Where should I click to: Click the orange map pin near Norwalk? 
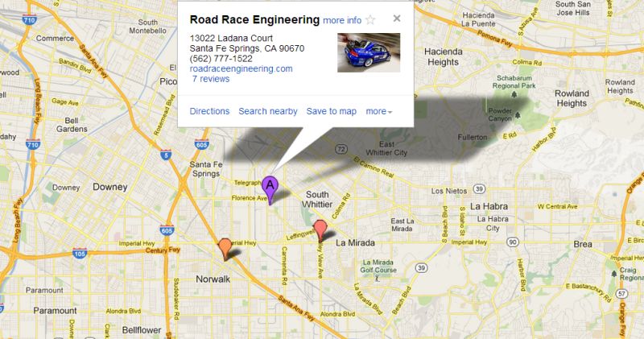225,248
